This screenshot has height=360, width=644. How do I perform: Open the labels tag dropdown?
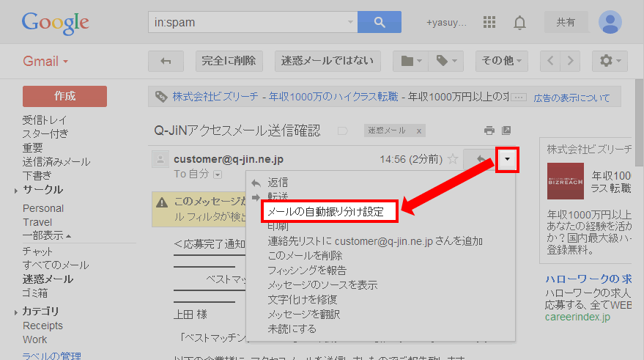tap(445, 61)
